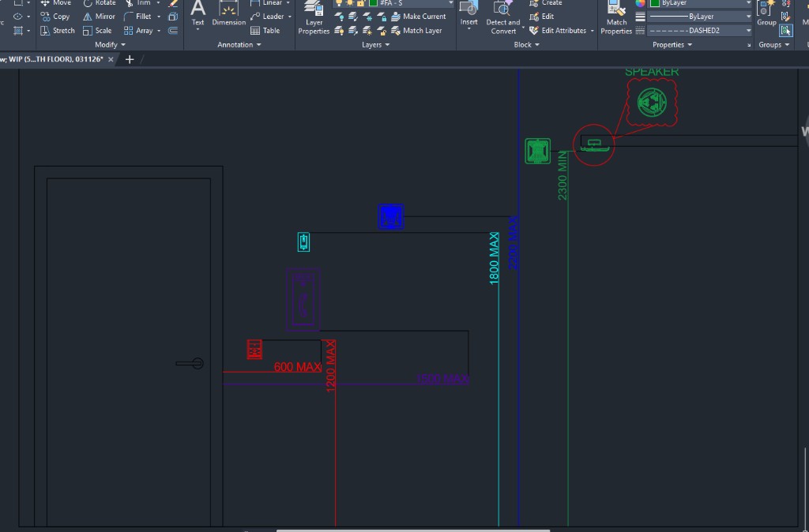The width and height of the screenshot is (809, 532).
Task: Click the layer Lock icon
Action: (382, 17)
